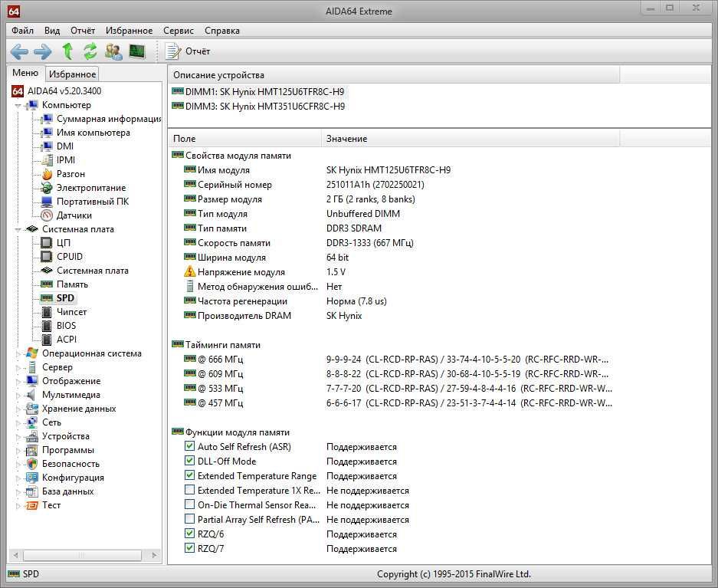
Task: Select the ACPI chip icon
Action: [47, 340]
